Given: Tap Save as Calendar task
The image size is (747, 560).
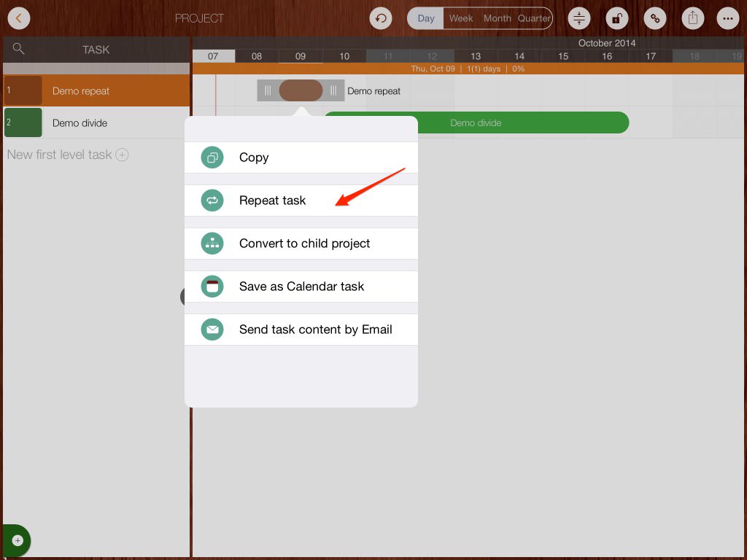Looking at the screenshot, I should [x=301, y=287].
